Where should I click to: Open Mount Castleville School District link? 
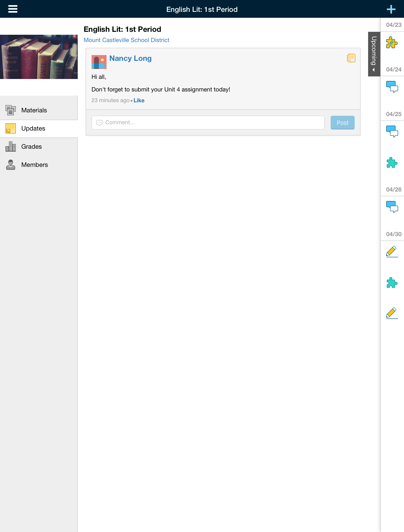[126, 40]
